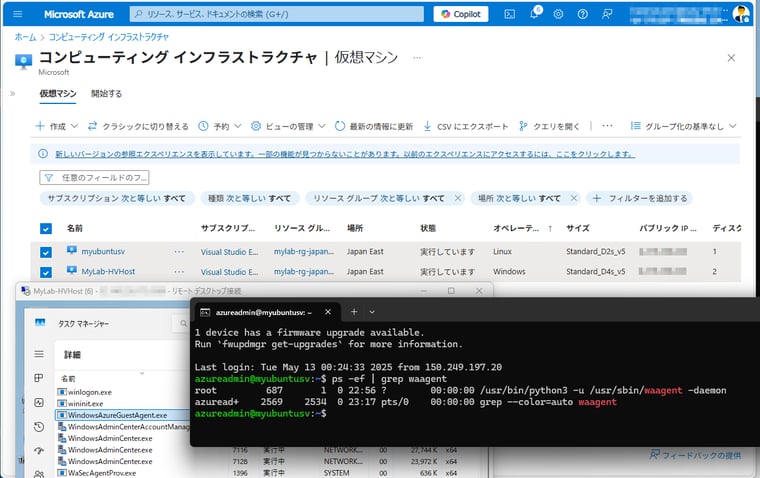Image resolution: width=760 pixels, height=478 pixels.
Task: Click the new experience info banner link
Action: [x=345, y=154]
